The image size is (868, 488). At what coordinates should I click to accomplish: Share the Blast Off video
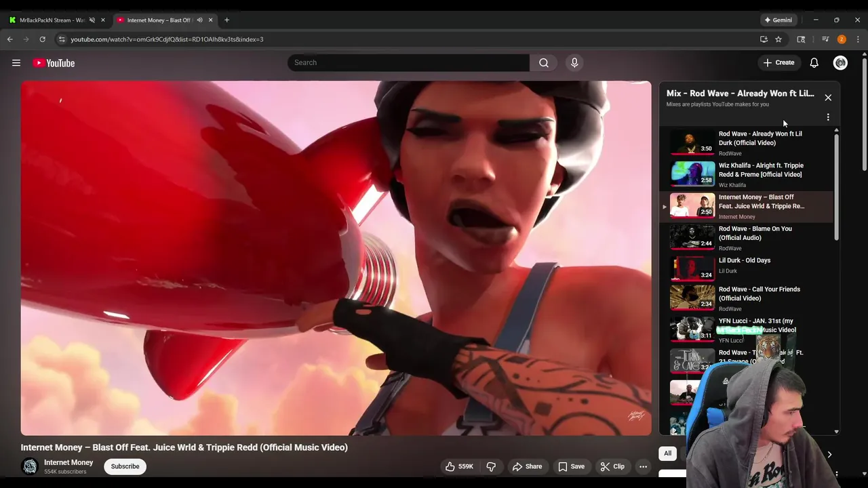527,466
